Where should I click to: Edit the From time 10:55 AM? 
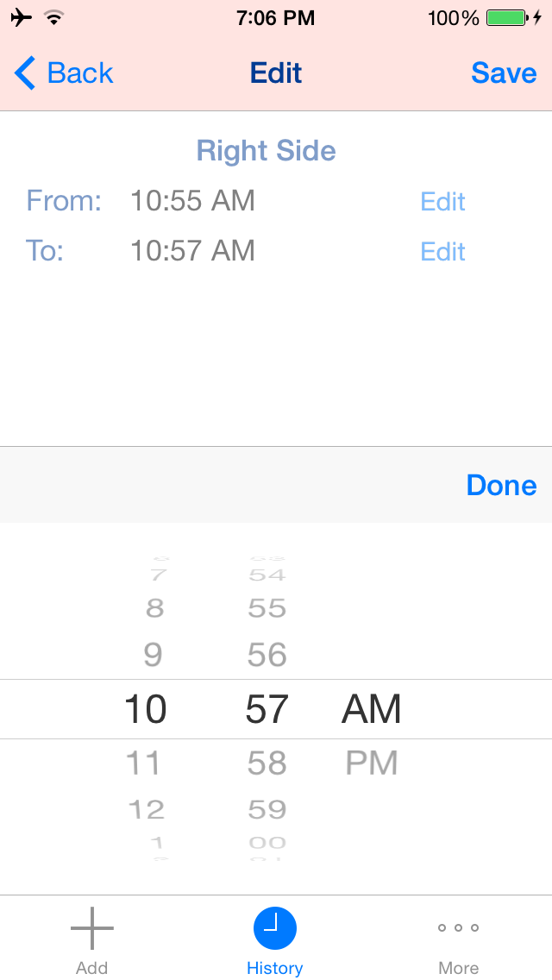pos(442,202)
